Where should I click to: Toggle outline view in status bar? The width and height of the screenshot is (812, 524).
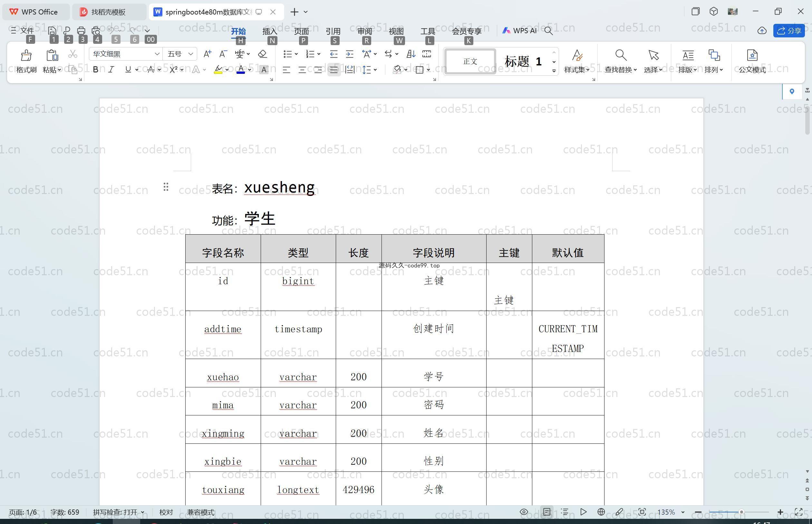click(565, 512)
